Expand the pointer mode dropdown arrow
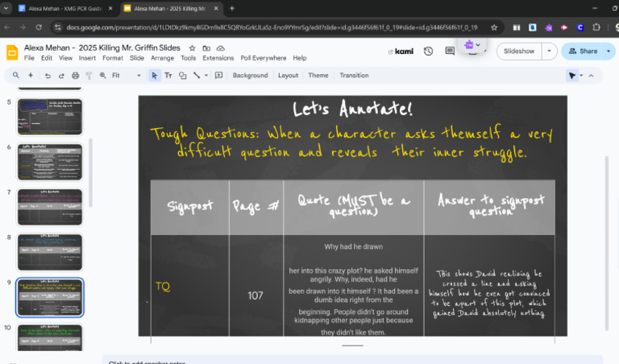This screenshot has height=364, width=619. tap(581, 76)
